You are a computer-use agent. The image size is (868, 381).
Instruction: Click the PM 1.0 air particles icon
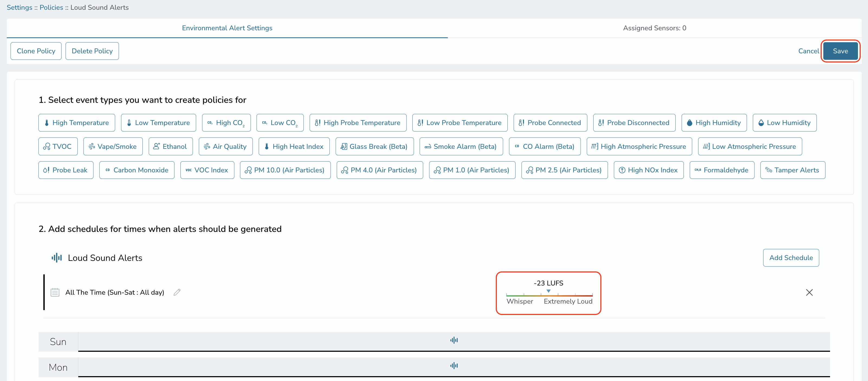click(437, 170)
